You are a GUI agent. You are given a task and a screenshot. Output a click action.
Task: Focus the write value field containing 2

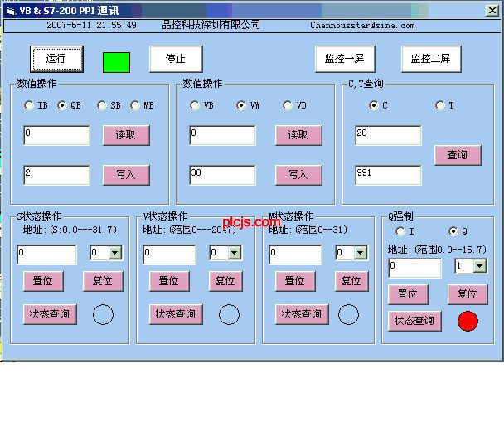(x=57, y=175)
